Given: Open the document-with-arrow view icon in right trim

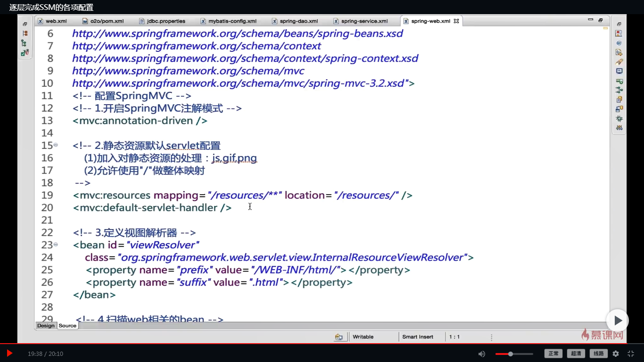Looking at the screenshot, I should [x=619, y=52].
